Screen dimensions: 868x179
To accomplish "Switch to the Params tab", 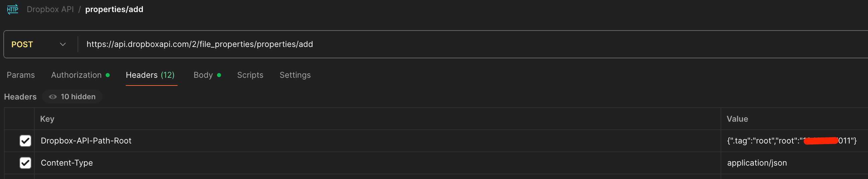I will point(20,75).
